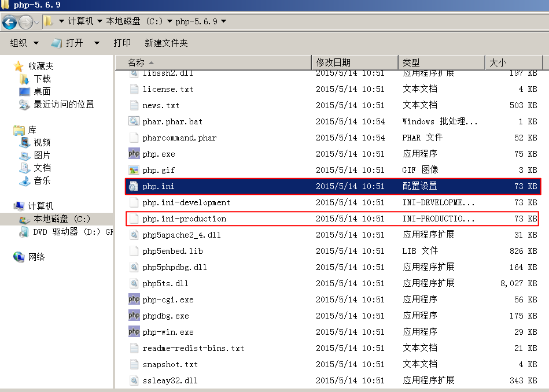The width and height of the screenshot is (549, 392).
Task: Expand the 组织 dropdown
Action: pos(23,43)
